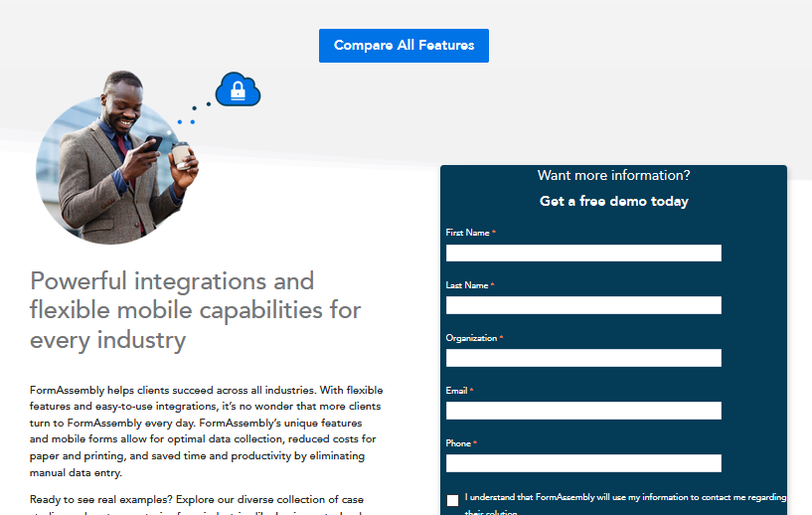Click the 'FormAssembly helps clients succeed' paragraph
812x515 pixels.
point(207,431)
